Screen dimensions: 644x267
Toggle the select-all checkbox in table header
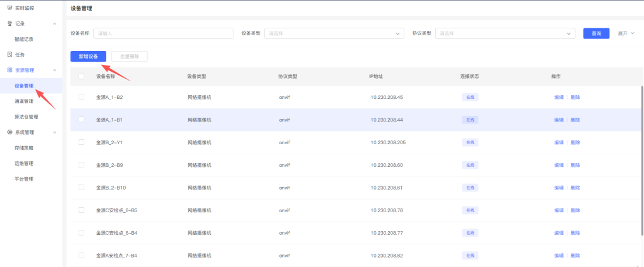click(81, 77)
